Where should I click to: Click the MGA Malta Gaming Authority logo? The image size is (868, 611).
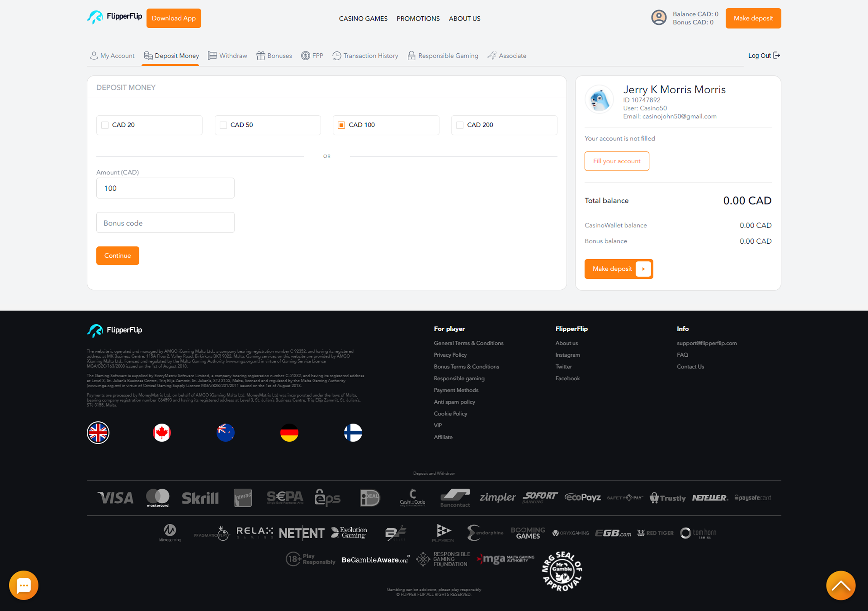click(505, 559)
